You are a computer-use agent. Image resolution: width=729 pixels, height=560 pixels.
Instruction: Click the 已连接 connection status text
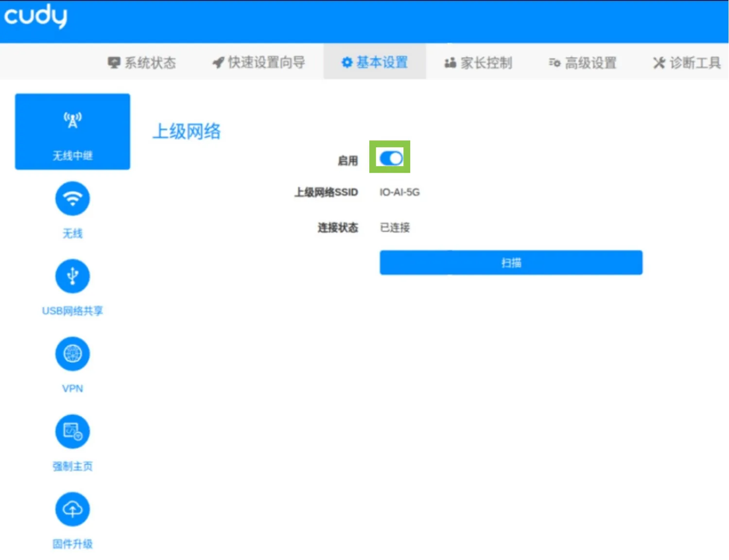tap(395, 227)
